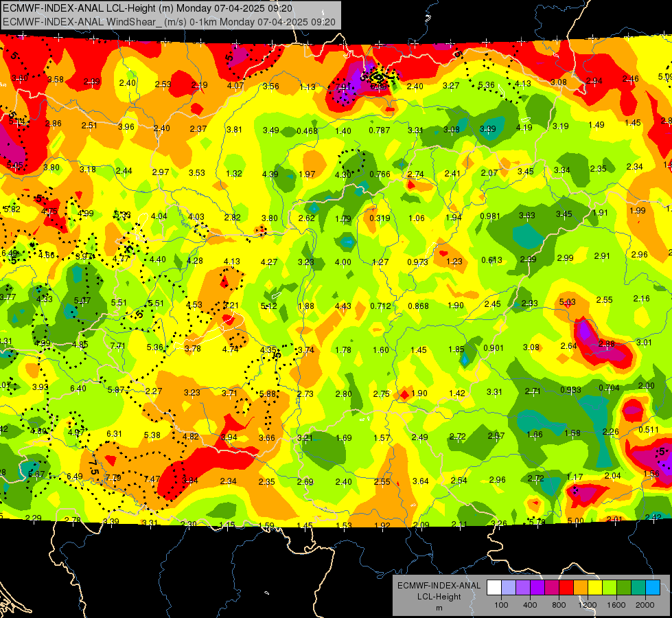This screenshot has width=672, height=618.
Task: Click the wind shear value 3.64
Action: pos(420,481)
